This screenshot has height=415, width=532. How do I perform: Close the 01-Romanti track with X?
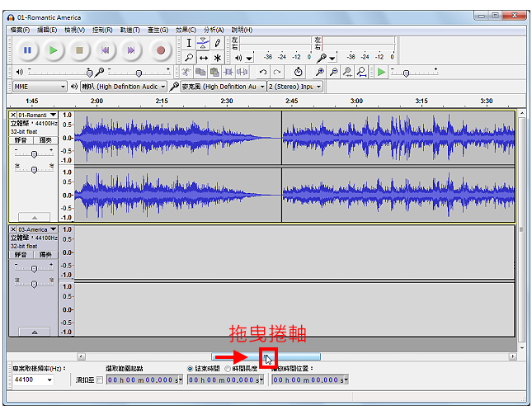tap(13, 115)
